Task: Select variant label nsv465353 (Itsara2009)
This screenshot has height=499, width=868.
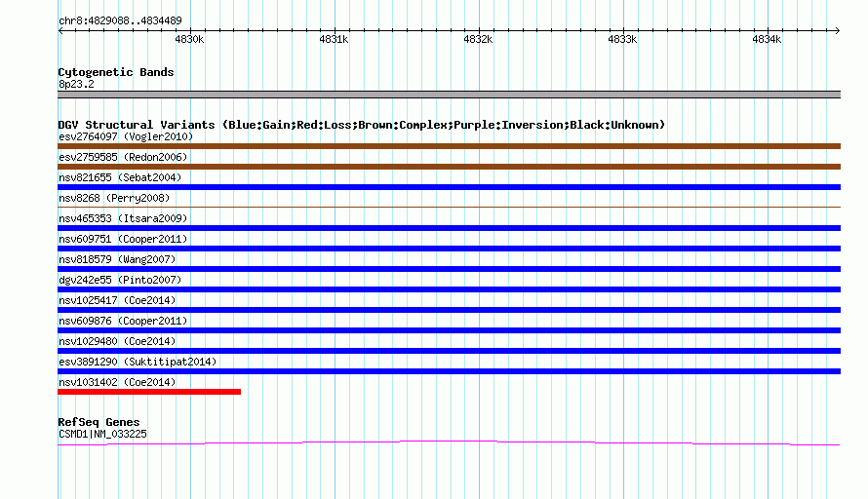Action: pyautogui.click(x=123, y=218)
